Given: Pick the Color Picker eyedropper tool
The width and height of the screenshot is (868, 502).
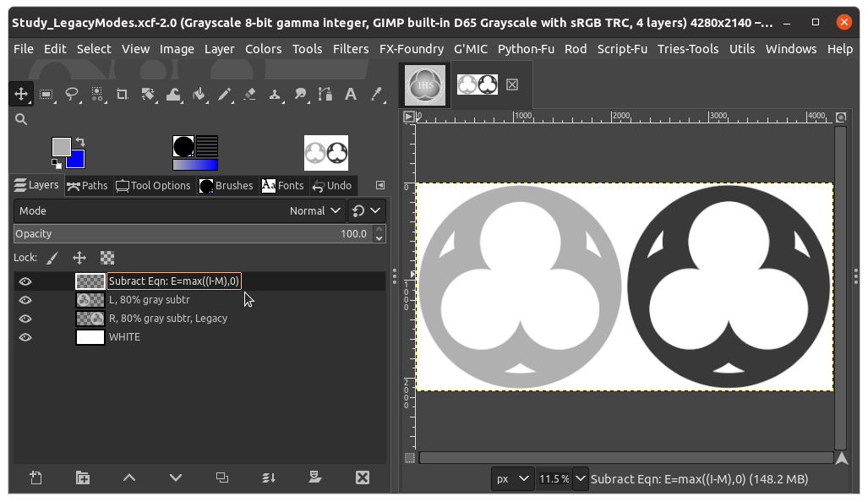Looking at the screenshot, I should [x=376, y=94].
